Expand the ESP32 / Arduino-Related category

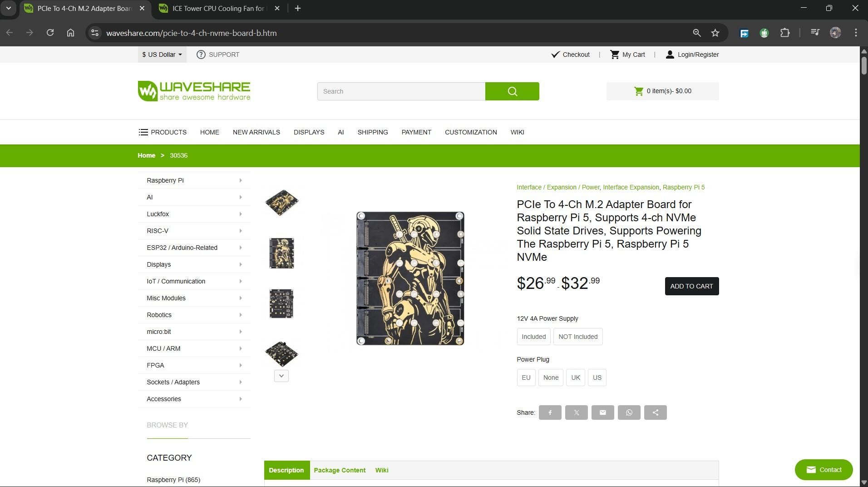pyautogui.click(x=194, y=248)
